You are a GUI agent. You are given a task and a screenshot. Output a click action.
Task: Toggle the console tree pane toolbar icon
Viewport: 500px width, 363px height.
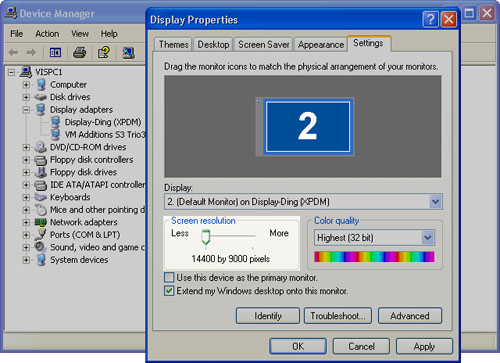pyautogui.click(x=55, y=52)
